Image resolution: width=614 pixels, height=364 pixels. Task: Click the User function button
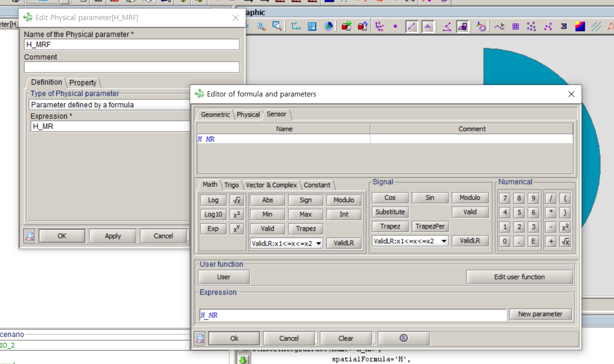click(x=224, y=277)
